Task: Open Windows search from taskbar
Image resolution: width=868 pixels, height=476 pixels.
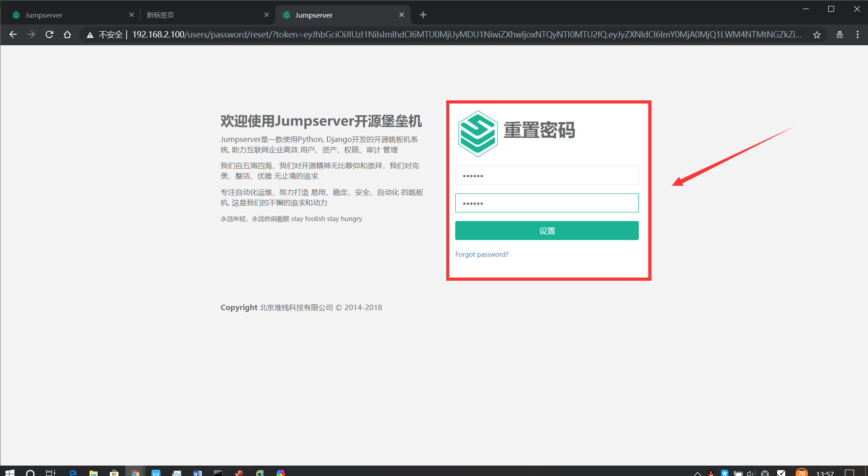Action: pos(30,473)
